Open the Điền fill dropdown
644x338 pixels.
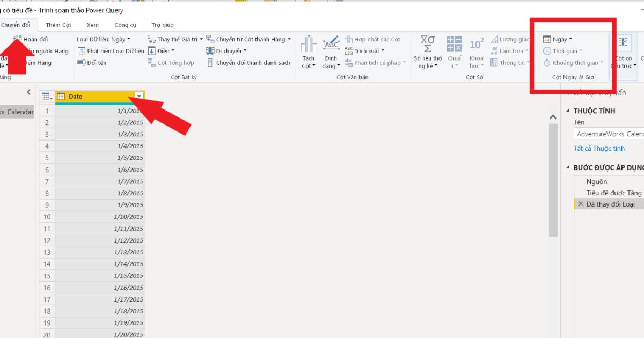[161, 51]
